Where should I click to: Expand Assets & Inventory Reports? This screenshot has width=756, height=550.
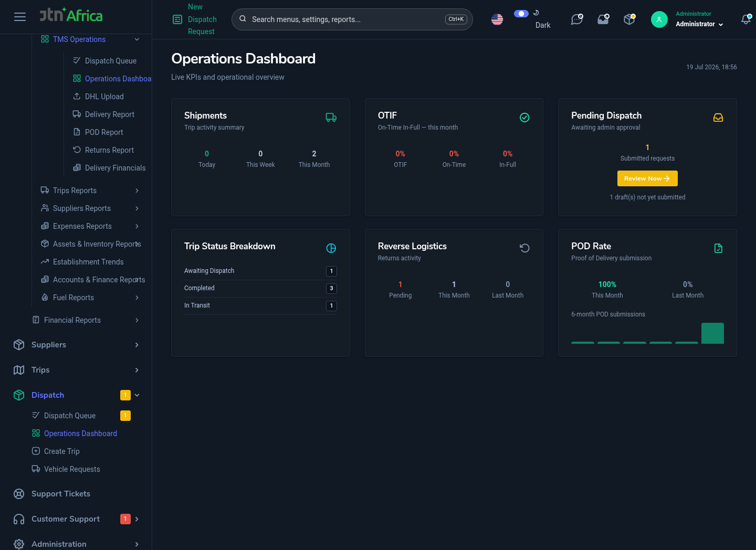(90, 244)
